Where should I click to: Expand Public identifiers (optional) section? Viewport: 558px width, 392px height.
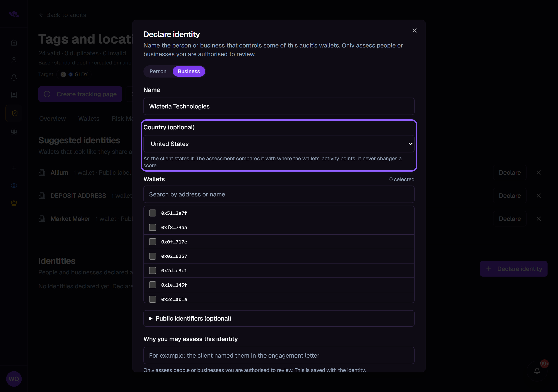point(279,318)
